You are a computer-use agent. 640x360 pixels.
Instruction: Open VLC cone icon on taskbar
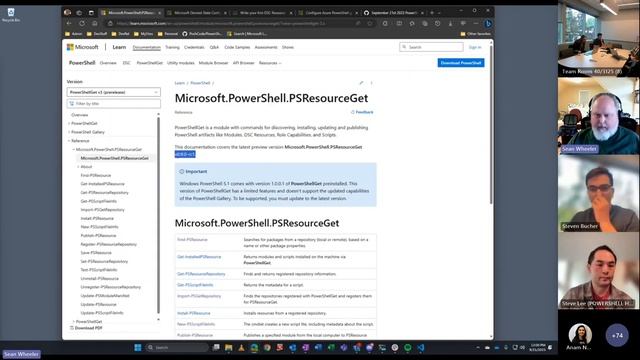click(241, 348)
